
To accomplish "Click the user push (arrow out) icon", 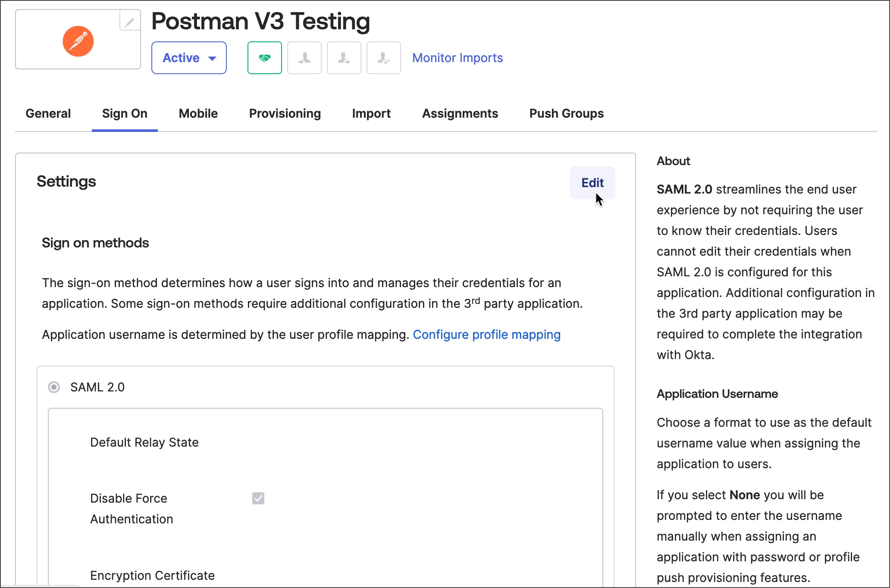I will [x=344, y=58].
